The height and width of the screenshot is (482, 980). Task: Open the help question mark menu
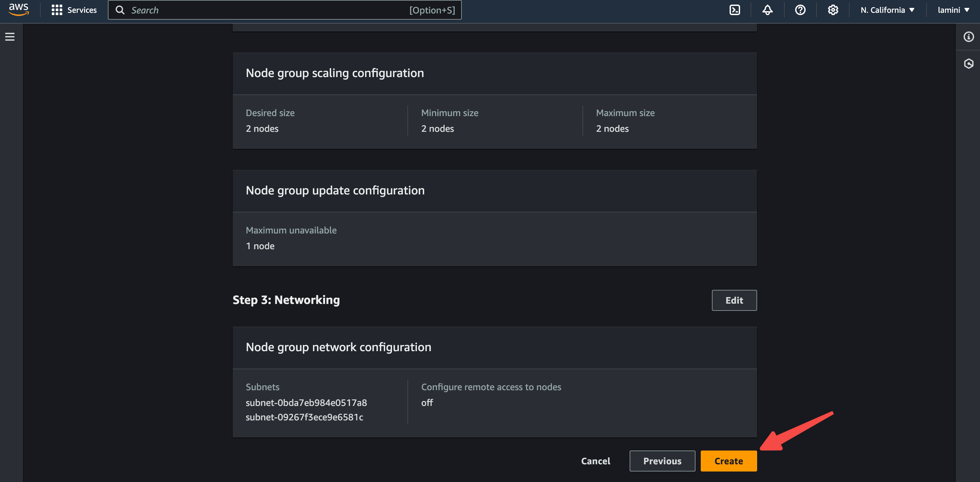pos(800,10)
